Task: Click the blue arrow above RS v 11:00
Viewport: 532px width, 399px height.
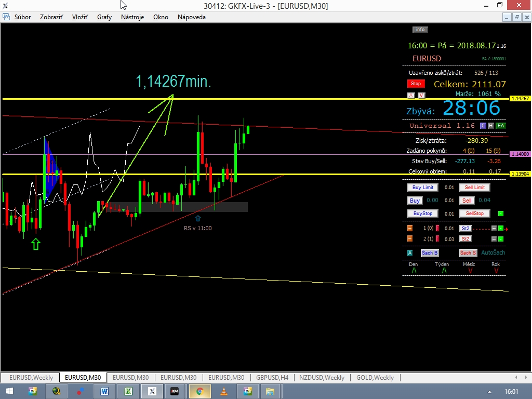Action: tap(198, 219)
